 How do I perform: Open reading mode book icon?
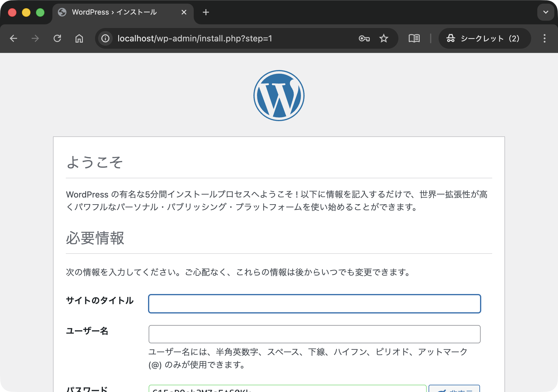click(414, 38)
